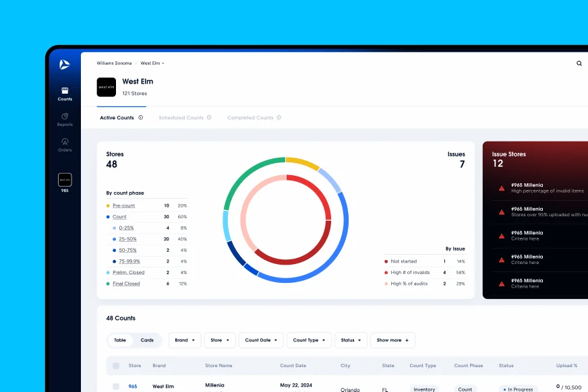The height and width of the screenshot is (392, 588).
Task: Click Not started issue label
Action: (403, 261)
